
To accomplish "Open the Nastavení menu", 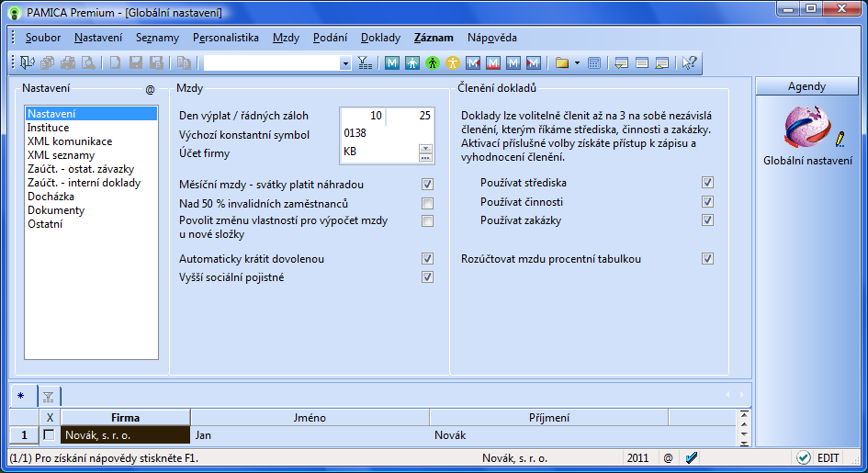I will point(98,38).
